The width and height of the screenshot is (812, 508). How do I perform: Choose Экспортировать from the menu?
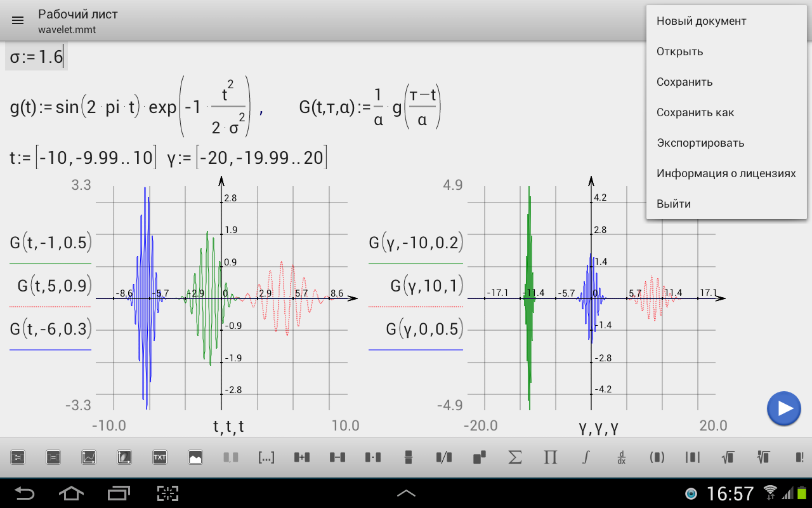coord(726,143)
